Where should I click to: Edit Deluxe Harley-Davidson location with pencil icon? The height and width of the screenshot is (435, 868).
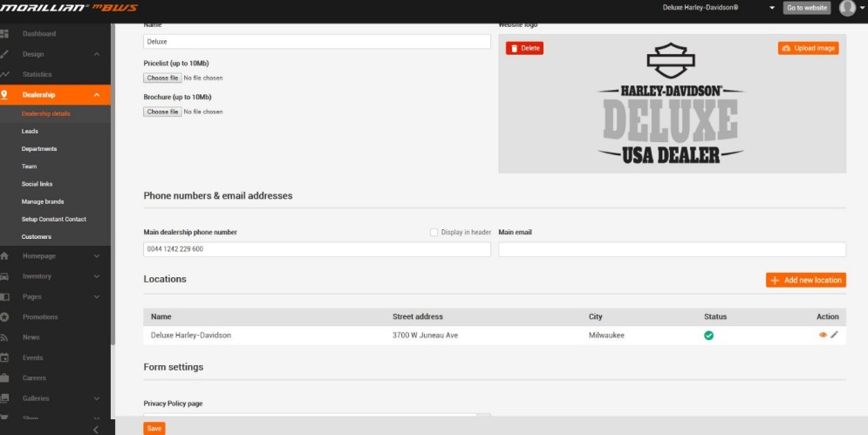(x=834, y=335)
